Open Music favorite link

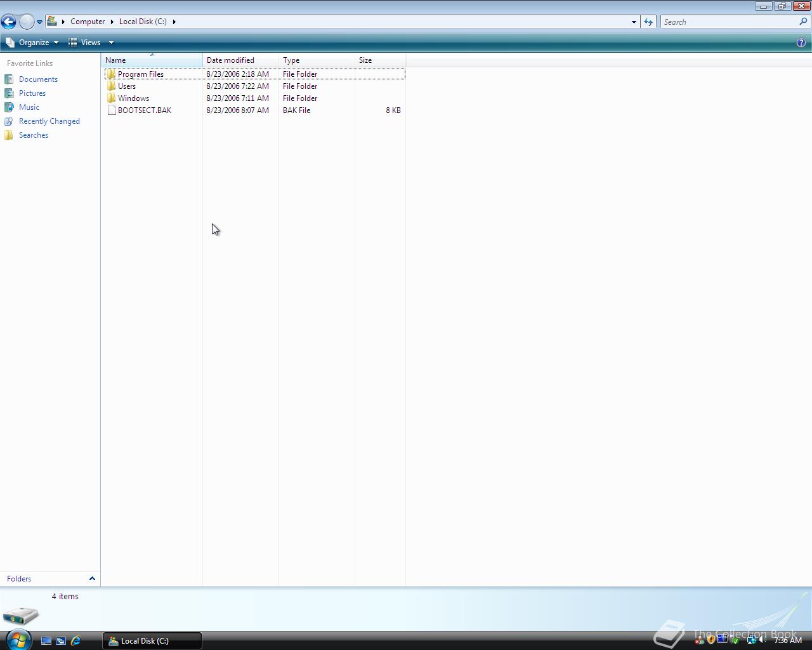point(29,107)
